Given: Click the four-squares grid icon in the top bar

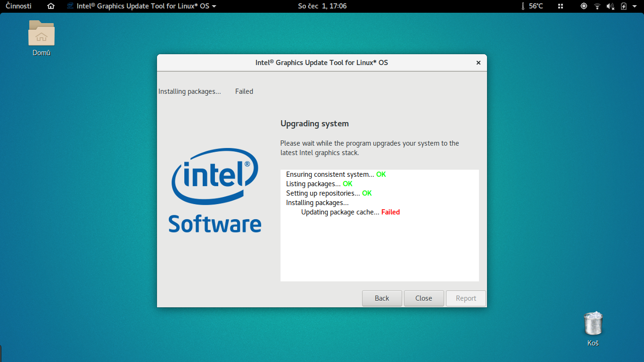Looking at the screenshot, I should (561, 6).
